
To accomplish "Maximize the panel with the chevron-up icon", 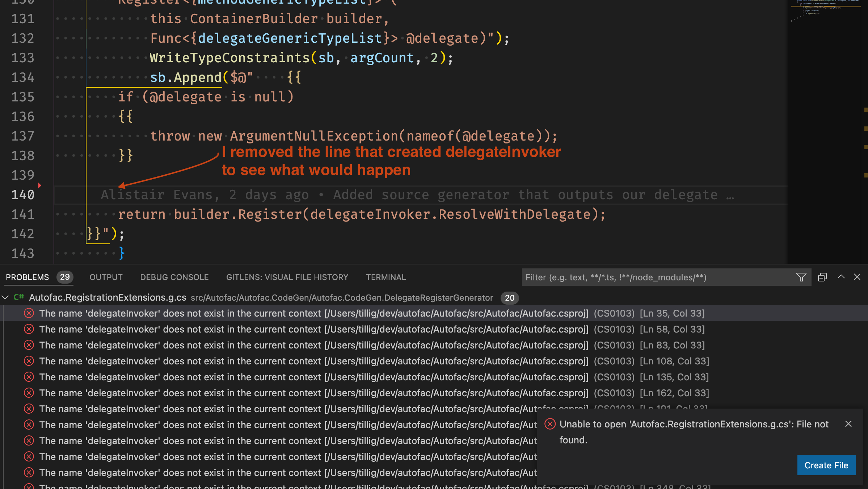I will (841, 277).
